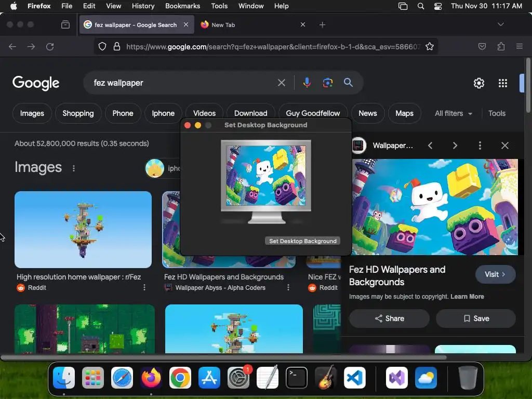This screenshot has width=532, height=399.
Task: Share the previewed image
Action: (389, 318)
